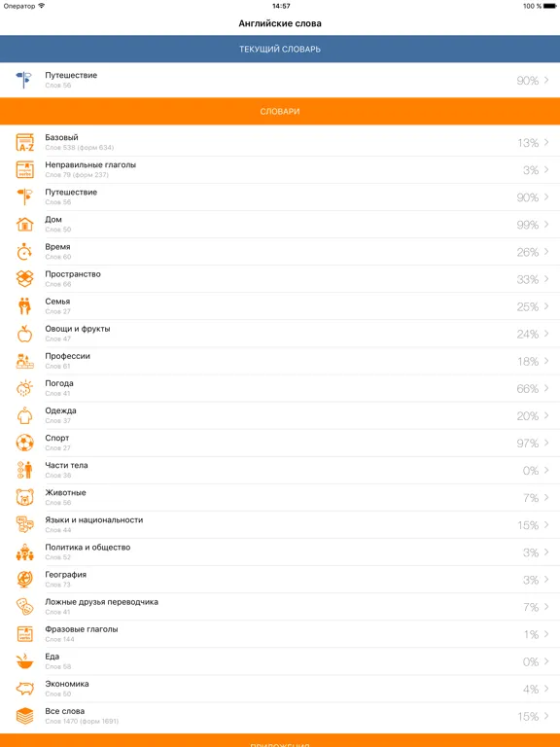Tap the bear icon beside Животные

coord(24,497)
